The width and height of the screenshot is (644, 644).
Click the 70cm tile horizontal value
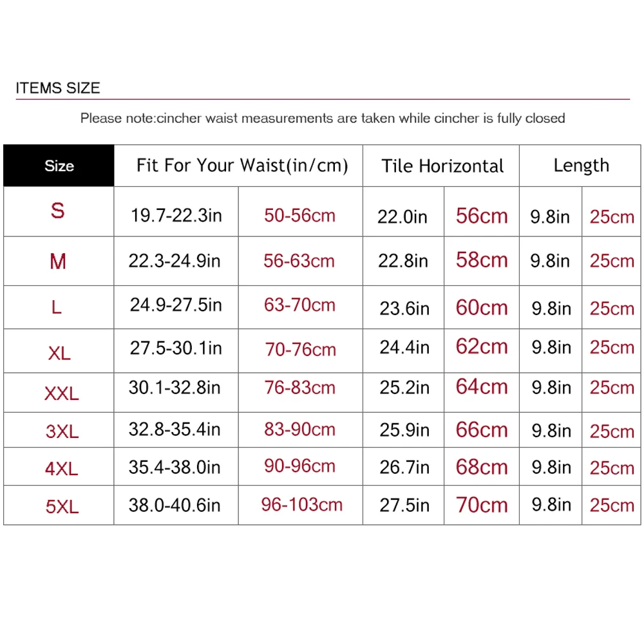(482, 505)
